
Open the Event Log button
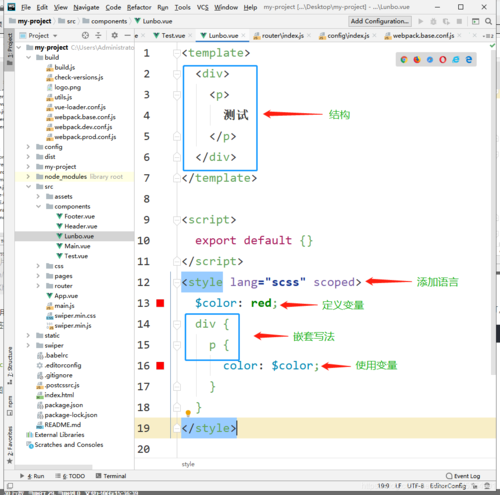point(463,476)
